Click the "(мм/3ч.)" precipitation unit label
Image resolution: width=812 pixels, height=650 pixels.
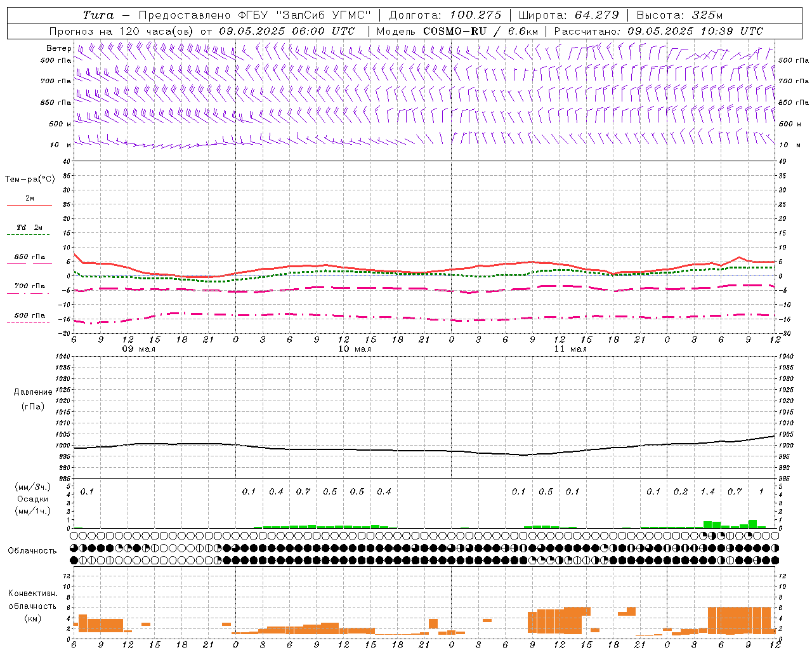32,487
